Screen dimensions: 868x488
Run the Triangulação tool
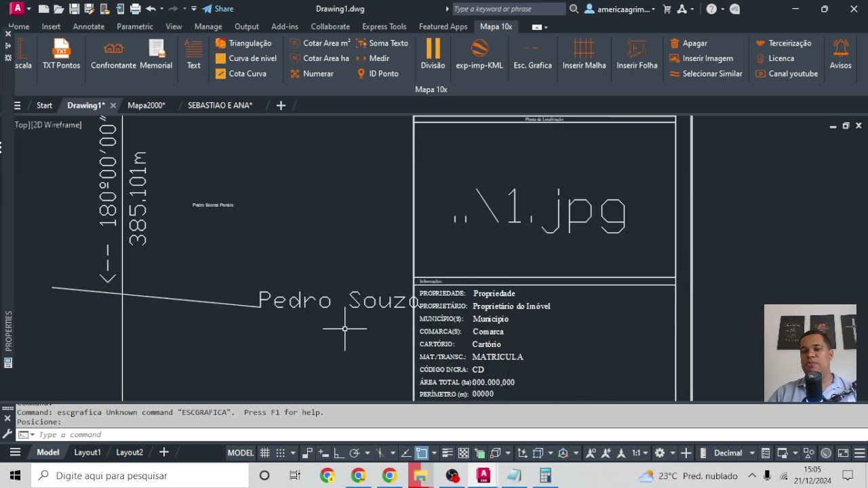tap(243, 43)
